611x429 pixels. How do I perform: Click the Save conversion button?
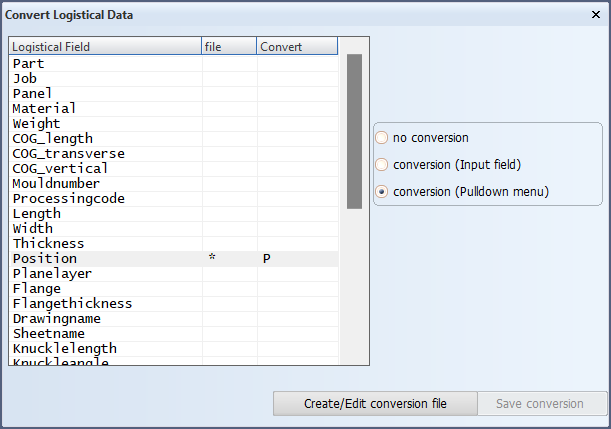[x=542, y=404]
